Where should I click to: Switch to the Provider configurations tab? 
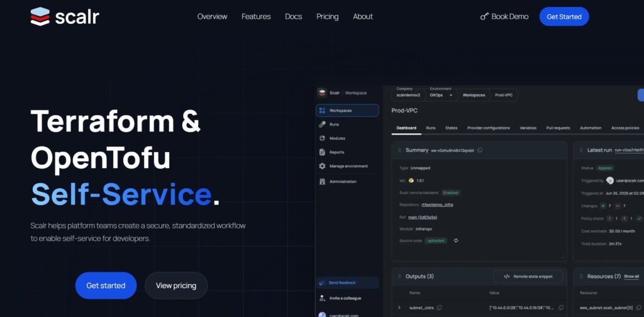pos(488,128)
